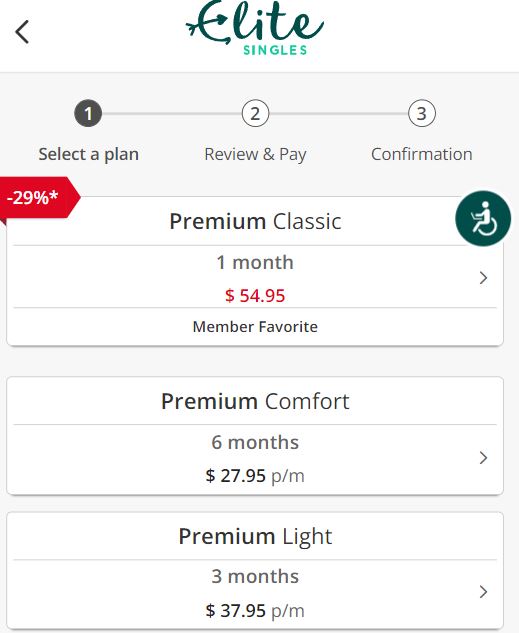Choose the Premium Classic plan title

(x=255, y=221)
